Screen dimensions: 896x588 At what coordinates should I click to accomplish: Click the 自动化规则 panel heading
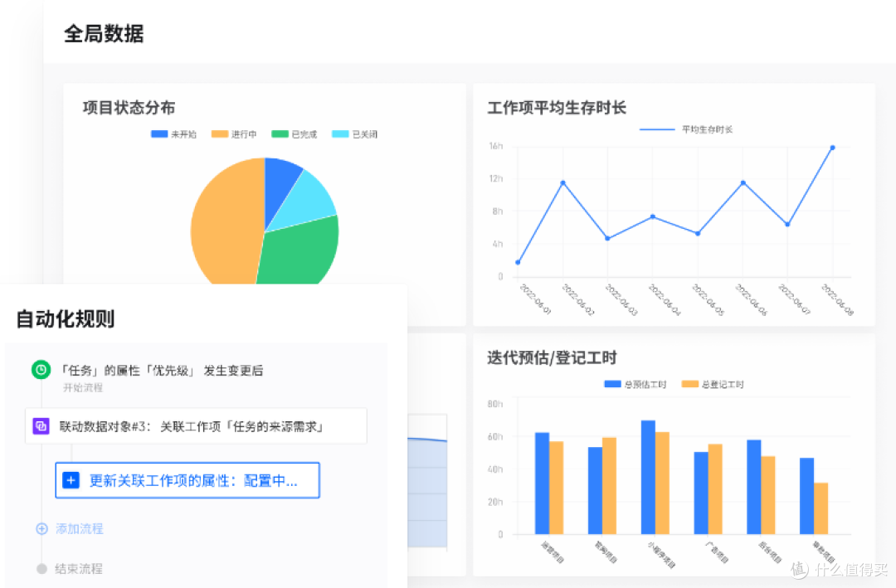[x=66, y=318]
